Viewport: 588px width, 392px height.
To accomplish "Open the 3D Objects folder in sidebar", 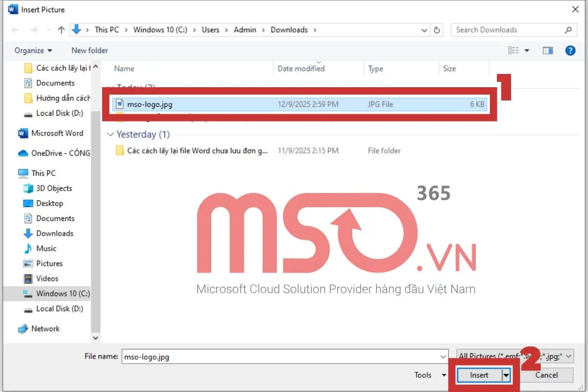I will click(x=53, y=188).
